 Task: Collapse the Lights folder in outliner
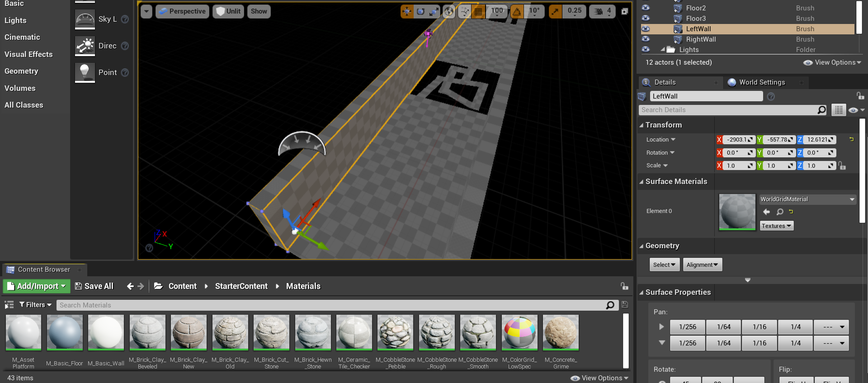[x=663, y=49]
